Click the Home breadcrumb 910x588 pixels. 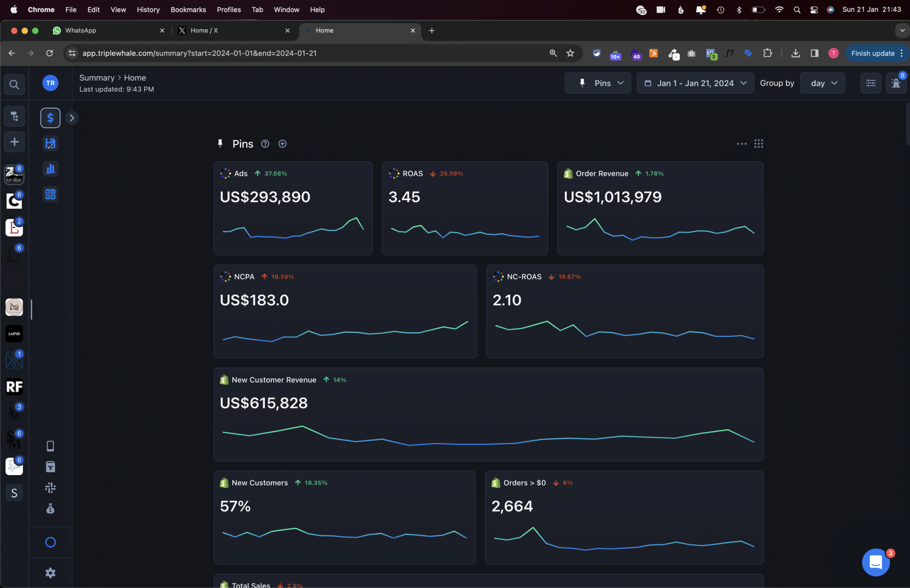[135, 78]
